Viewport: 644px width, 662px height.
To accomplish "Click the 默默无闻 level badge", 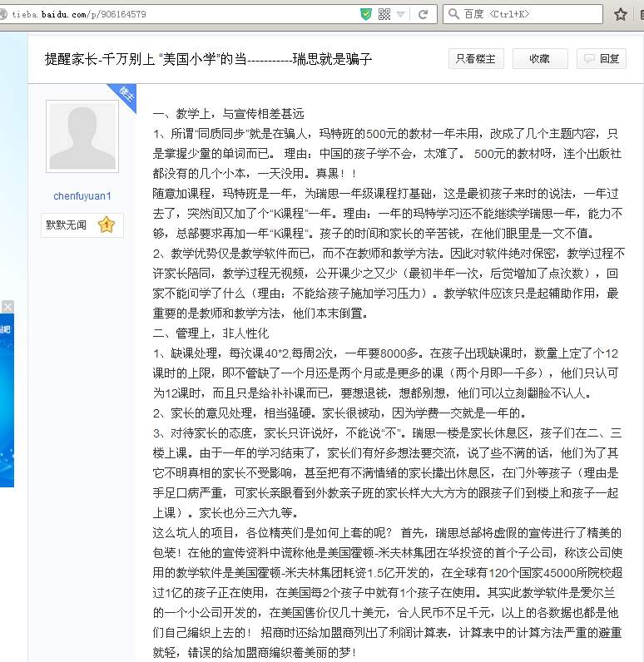I will tap(82, 225).
